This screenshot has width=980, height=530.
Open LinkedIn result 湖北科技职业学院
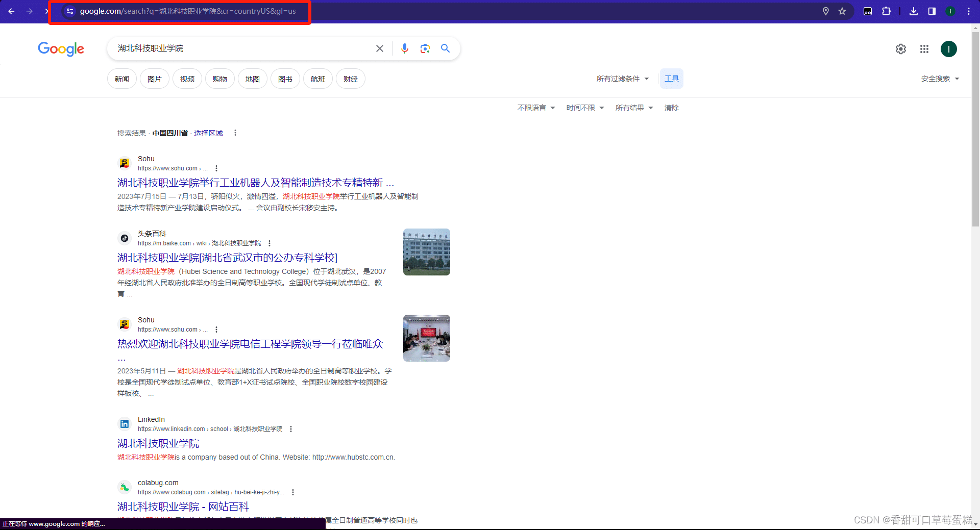158,443
